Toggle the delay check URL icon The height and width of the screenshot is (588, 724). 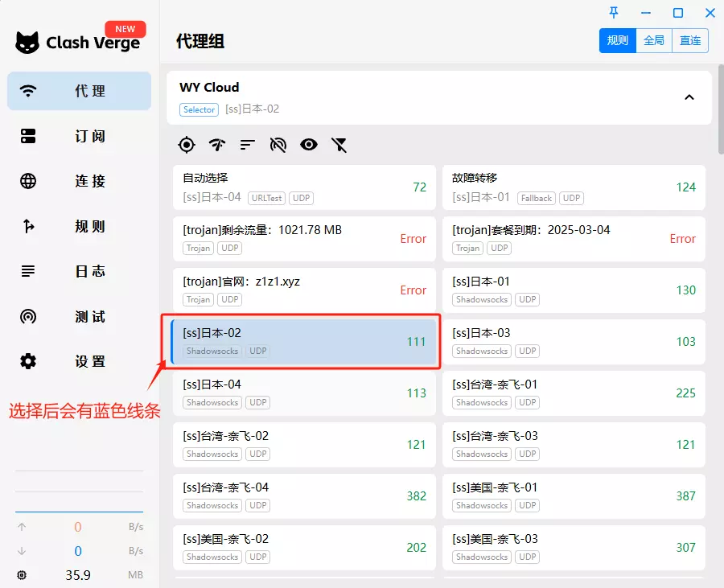[x=278, y=145]
